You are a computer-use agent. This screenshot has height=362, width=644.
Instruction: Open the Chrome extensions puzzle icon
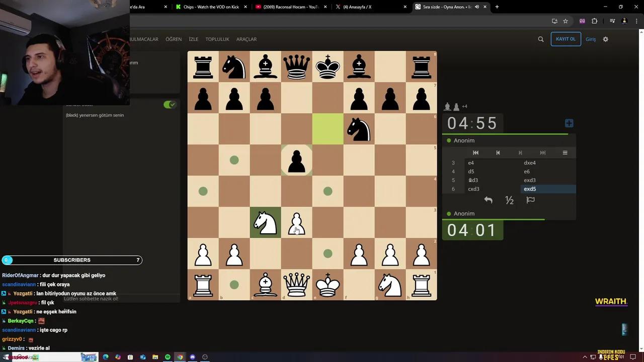tap(595, 21)
